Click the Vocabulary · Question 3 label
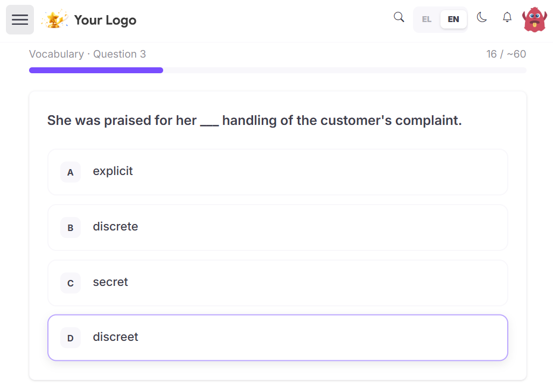Image resolution: width=553 pixels, height=392 pixels. [87, 54]
